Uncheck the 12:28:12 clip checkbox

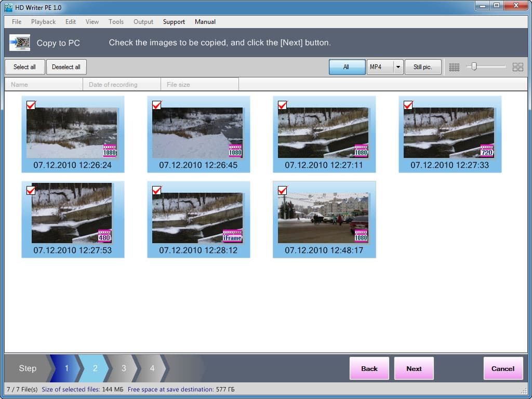(x=156, y=190)
